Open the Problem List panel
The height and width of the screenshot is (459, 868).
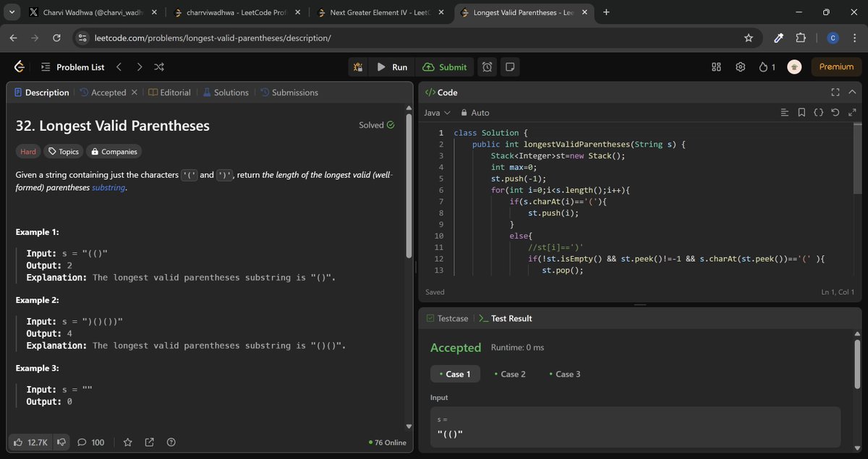click(x=72, y=67)
